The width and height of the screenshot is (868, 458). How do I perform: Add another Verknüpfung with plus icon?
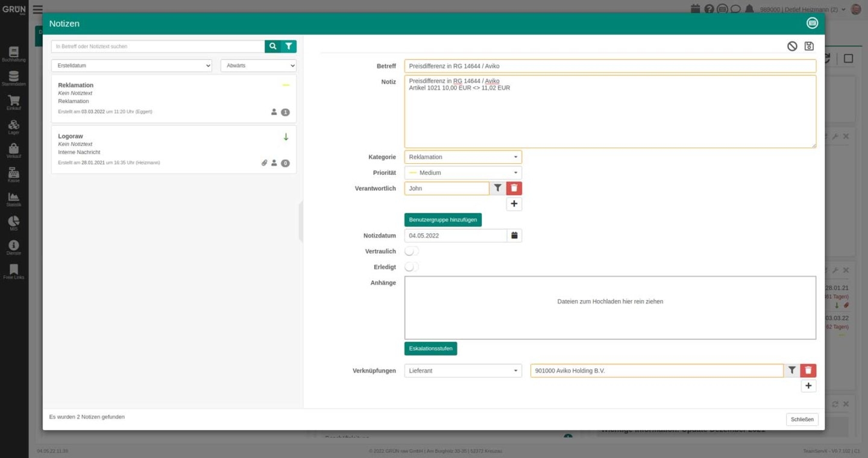pyautogui.click(x=808, y=386)
